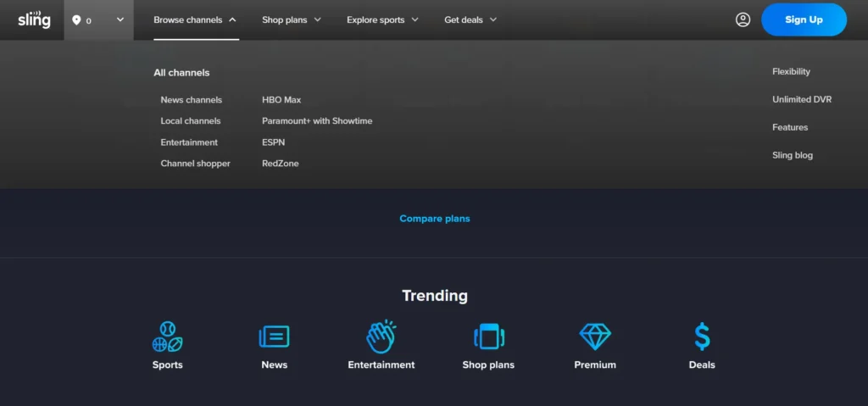The width and height of the screenshot is (868, 406).
Task: Select the News newspaper icon
Action: pyautogui.click(x=274, y=336)
